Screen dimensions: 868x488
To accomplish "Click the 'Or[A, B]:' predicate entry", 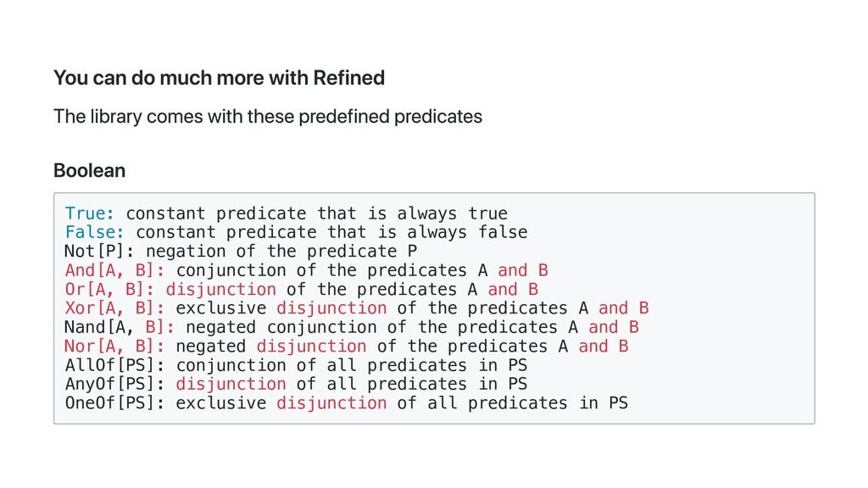I will click(x=109, y=290).
